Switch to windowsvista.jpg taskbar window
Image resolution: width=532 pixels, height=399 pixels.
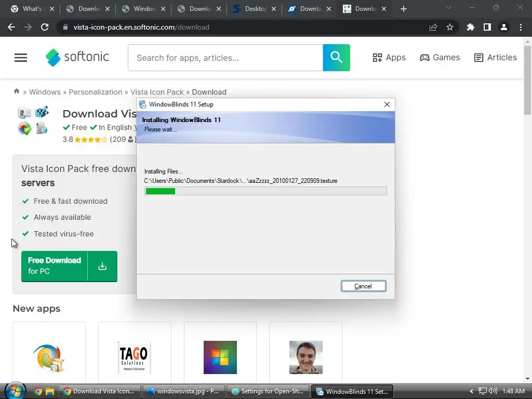183,391
